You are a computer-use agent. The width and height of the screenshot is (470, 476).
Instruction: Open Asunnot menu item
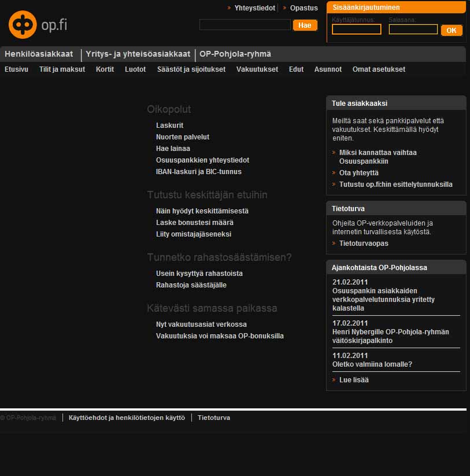[x=328, y=69]
